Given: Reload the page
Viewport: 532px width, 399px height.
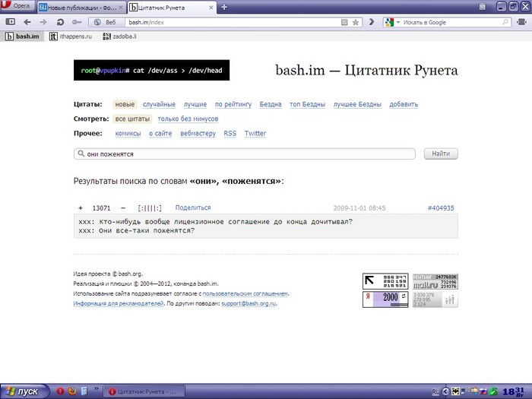Looking at the screenshot, I should [60, 22].
